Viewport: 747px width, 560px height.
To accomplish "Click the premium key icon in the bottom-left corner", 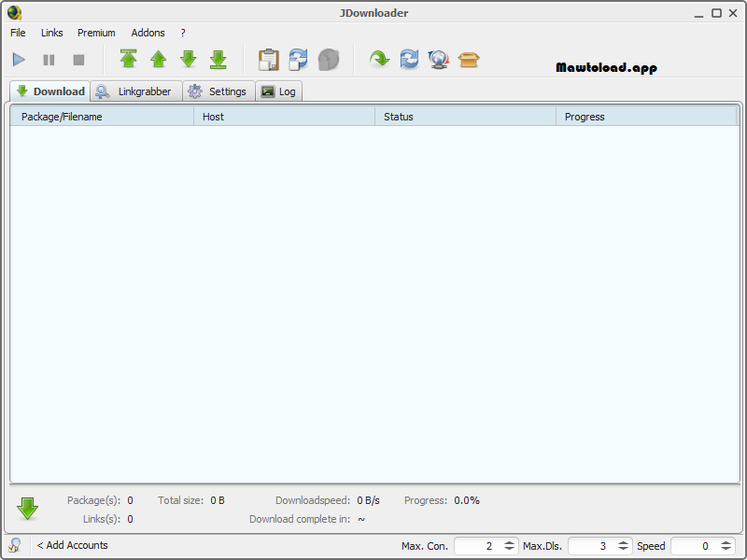I will (15, 545).
